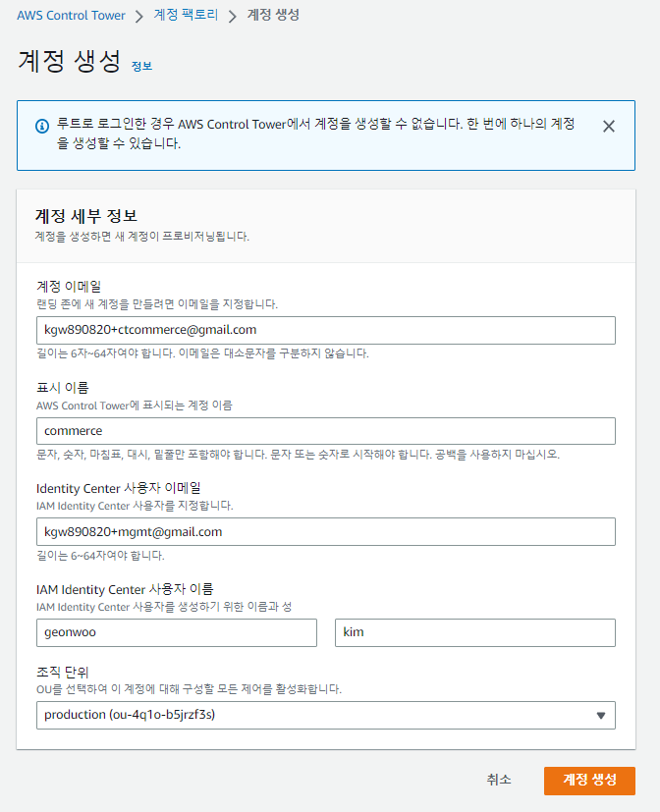
Task: Click the dropdown arrow in 조직 단위
Action: coord(601,716)
